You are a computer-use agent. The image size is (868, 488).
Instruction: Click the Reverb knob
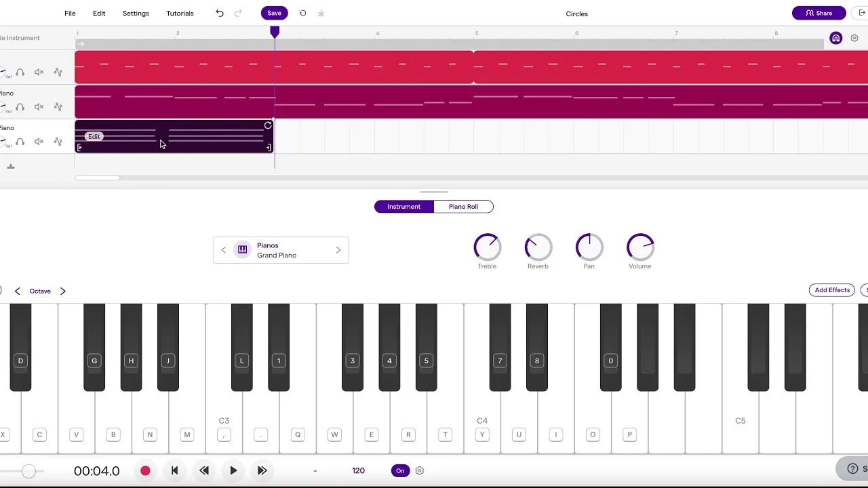coord(538,247)
